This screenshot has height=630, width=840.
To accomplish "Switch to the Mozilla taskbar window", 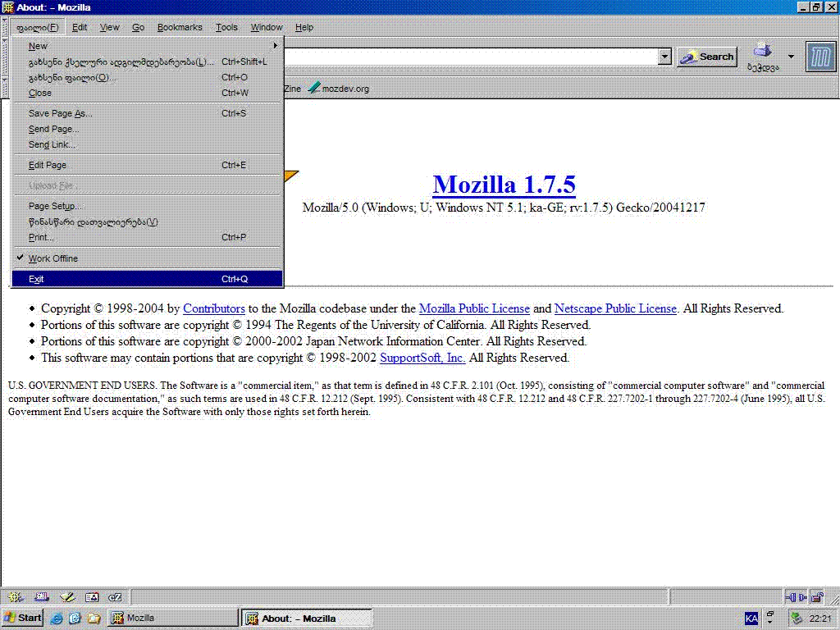I will [x=173, y=619].
